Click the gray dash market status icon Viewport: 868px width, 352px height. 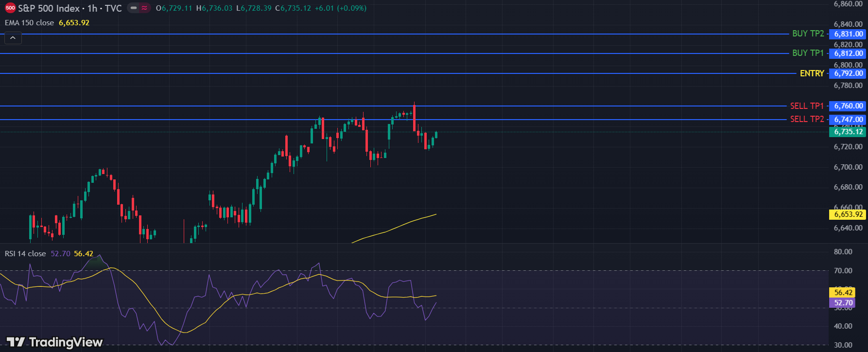(x=134, y=8)
